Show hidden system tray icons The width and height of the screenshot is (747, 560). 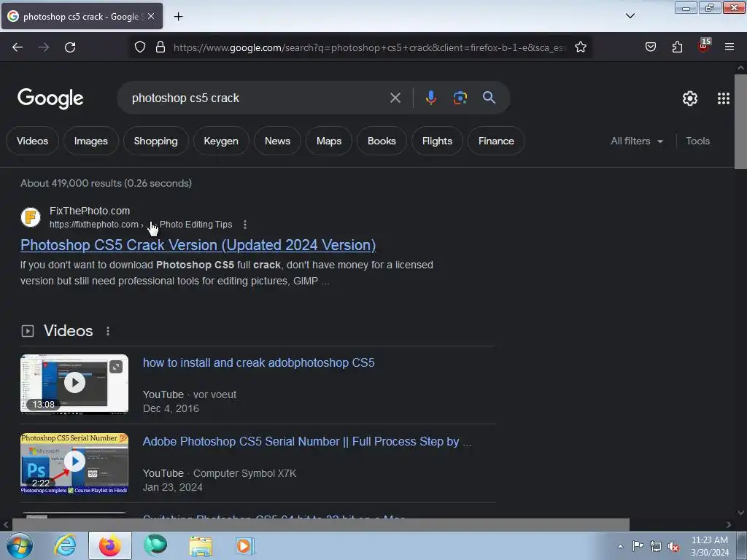click(x=620, y=546)
